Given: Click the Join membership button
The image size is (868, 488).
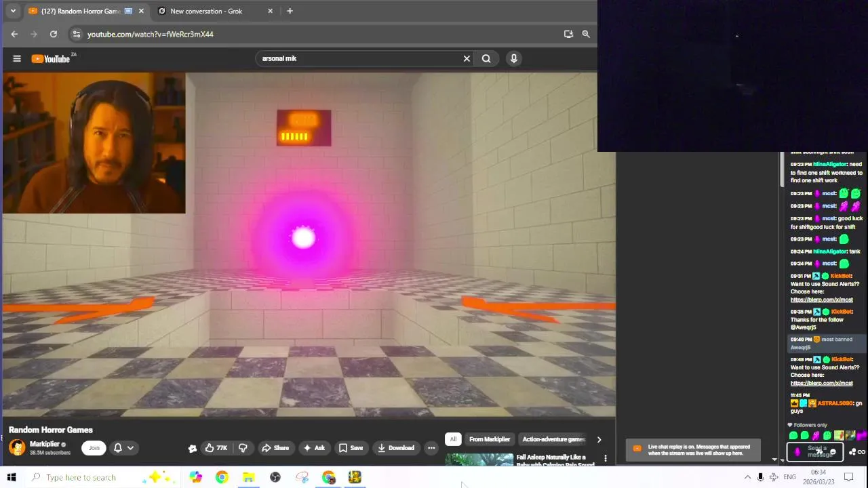Looking at the screenshot, I should tap(94, 447).
